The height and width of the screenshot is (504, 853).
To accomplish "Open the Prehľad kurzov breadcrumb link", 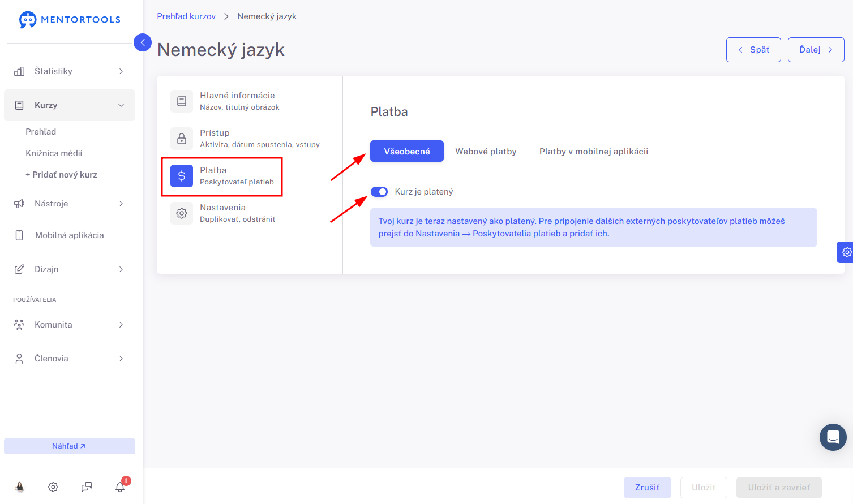I will [186, 16].
